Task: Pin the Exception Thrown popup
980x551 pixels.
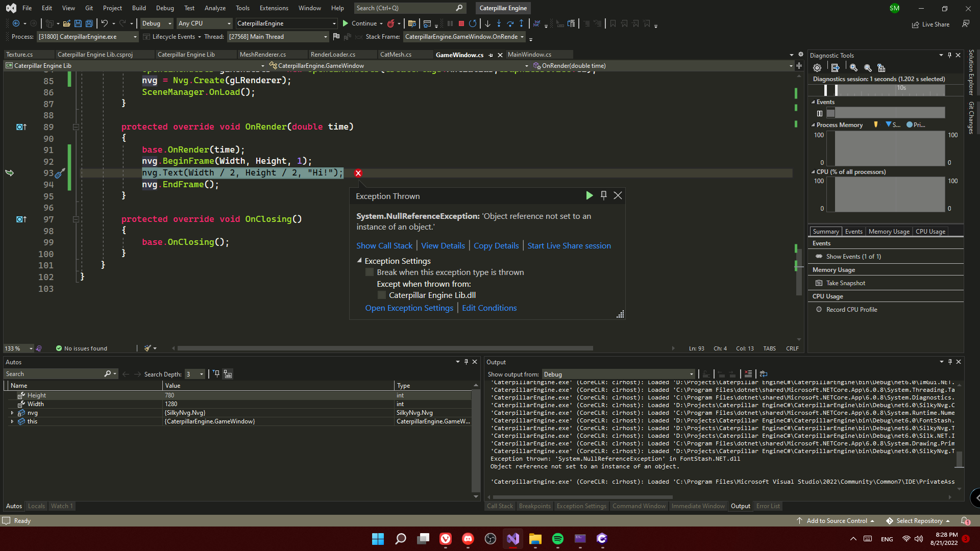Action: [603, 195]
